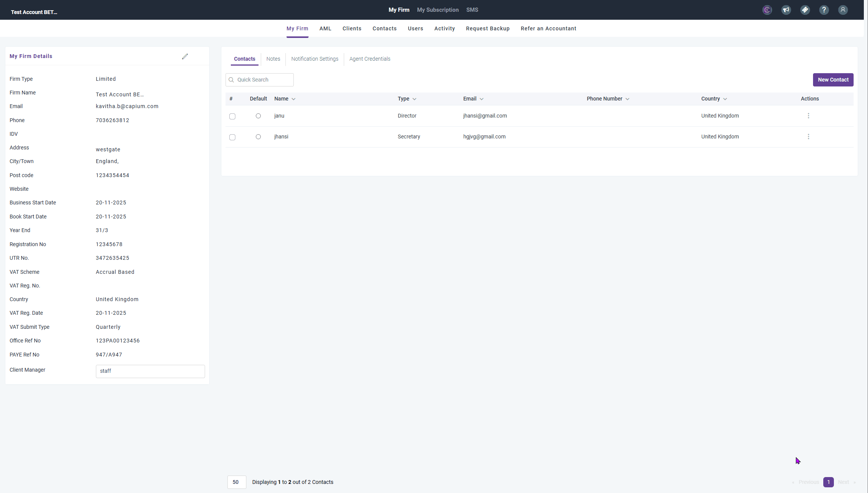The width and height of the screenshot is (868, 493).
Task: Expand the Country column chevron
Action: click(x=725, y=99)
